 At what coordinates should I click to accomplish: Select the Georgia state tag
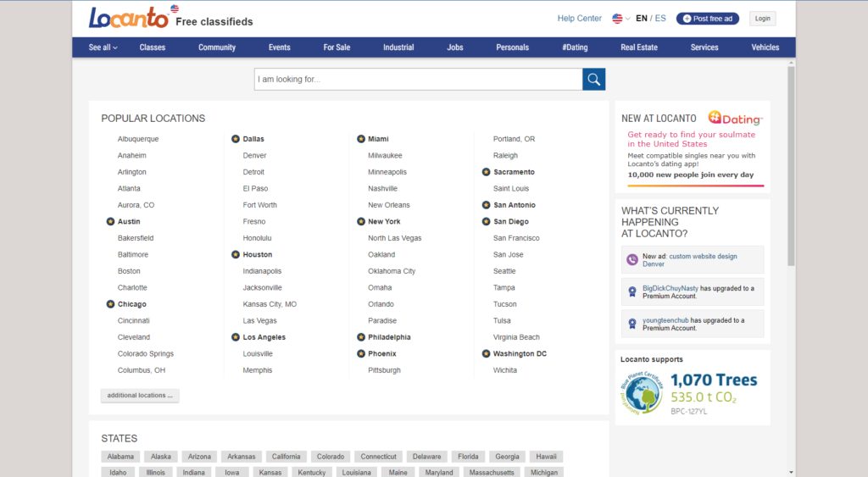pyautogui.click(x=507, y=457)
